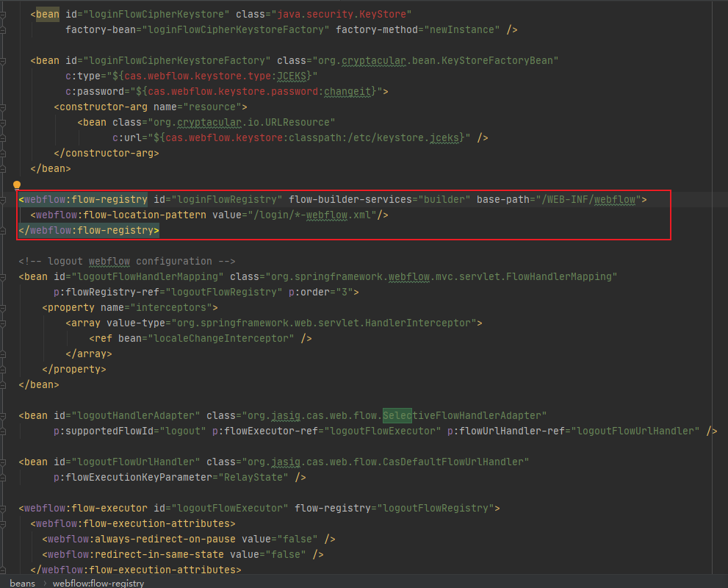The image size is (728, 588).
Task: Select the 'webflow:flow-registry' breadcrumb
Action: [x=98, y=583]
